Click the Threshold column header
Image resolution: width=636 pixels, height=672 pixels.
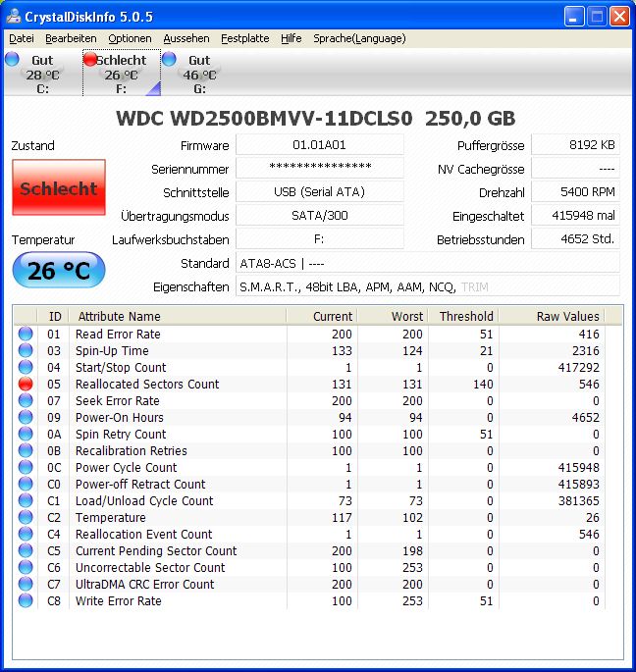pyautogui.click(x=463, y=316)
